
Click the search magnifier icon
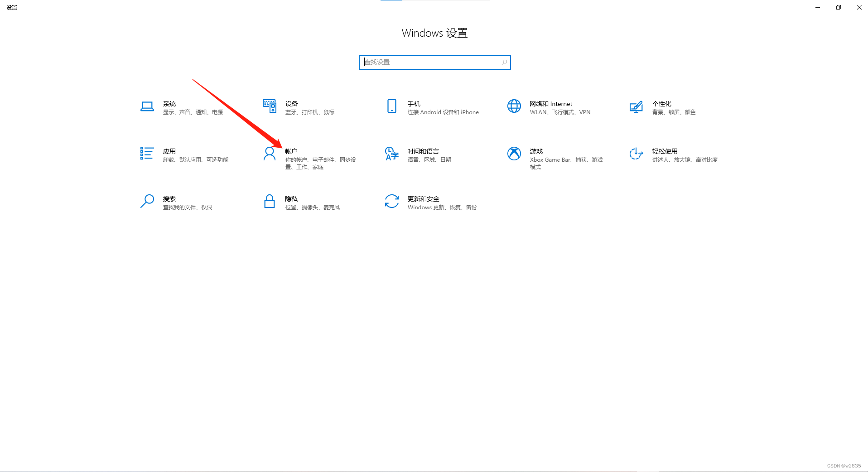pos(504,62)
